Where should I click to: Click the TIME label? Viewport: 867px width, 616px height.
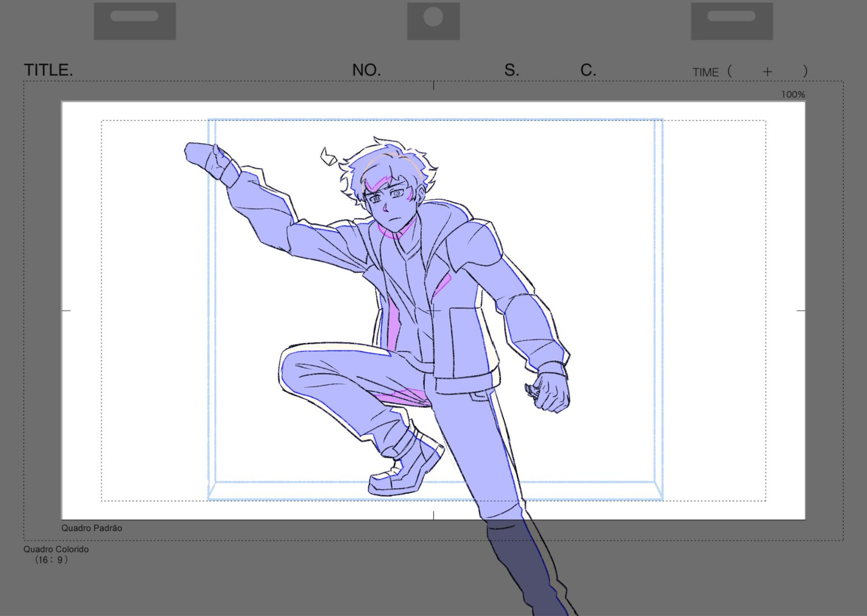point(705,72)
